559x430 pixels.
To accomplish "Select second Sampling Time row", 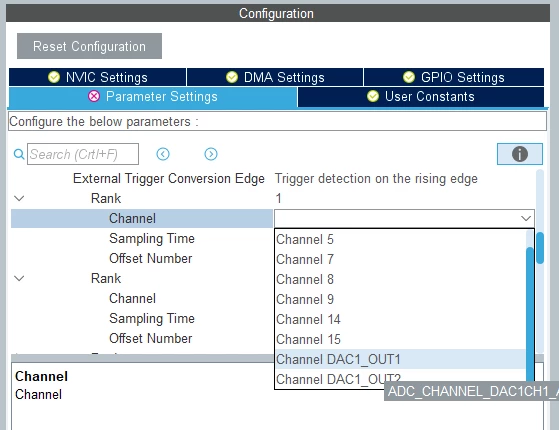I will tap(152, 318).
